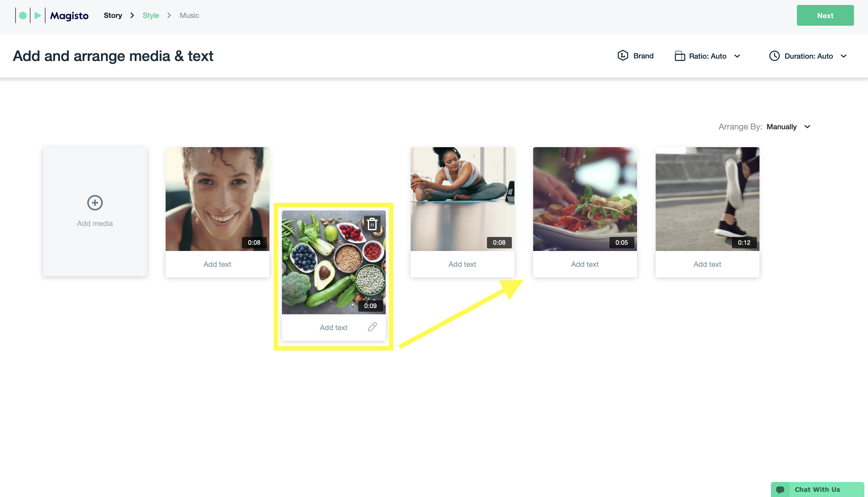The width and height of the screenshot is (868, 497).
Task: Select the vegetables thumbnail
Action: click(x=334, y=262)
